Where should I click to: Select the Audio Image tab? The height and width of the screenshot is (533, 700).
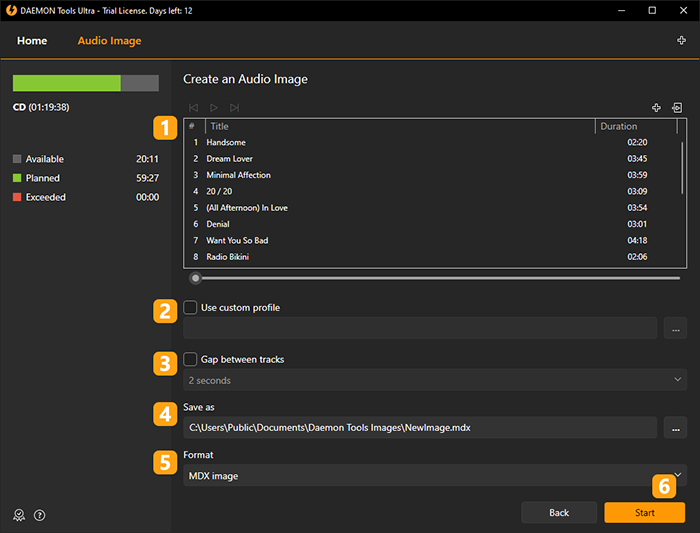109,41
